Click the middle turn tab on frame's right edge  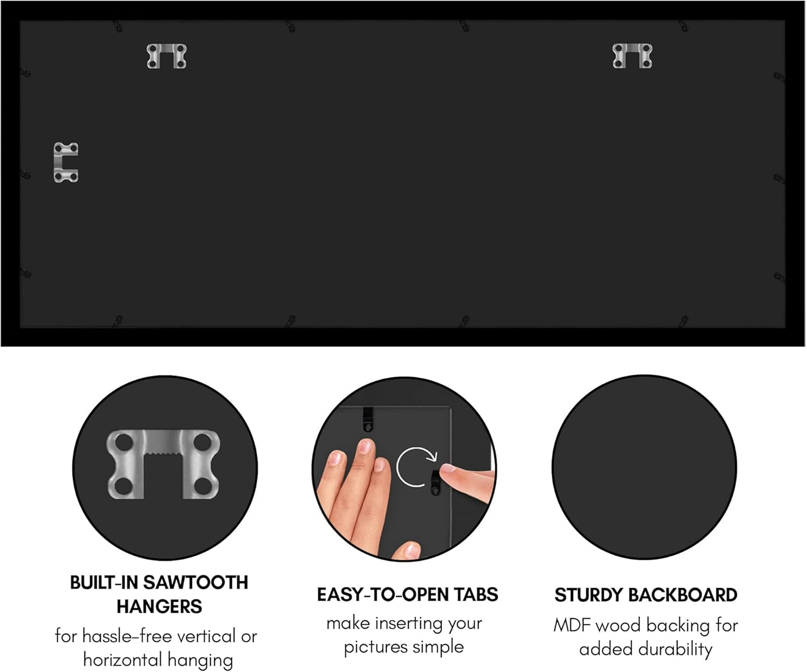779,178
